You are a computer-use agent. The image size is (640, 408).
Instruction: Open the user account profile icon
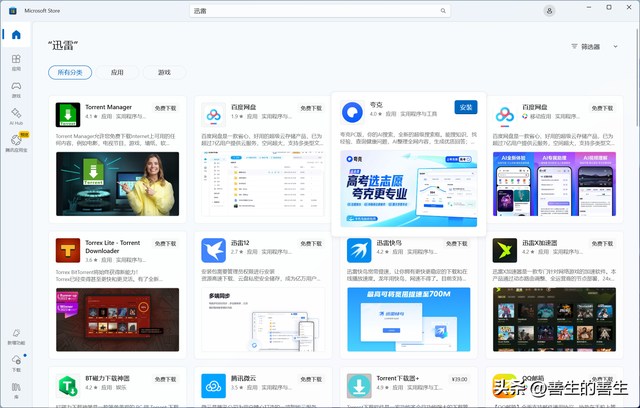coord(549,11)
